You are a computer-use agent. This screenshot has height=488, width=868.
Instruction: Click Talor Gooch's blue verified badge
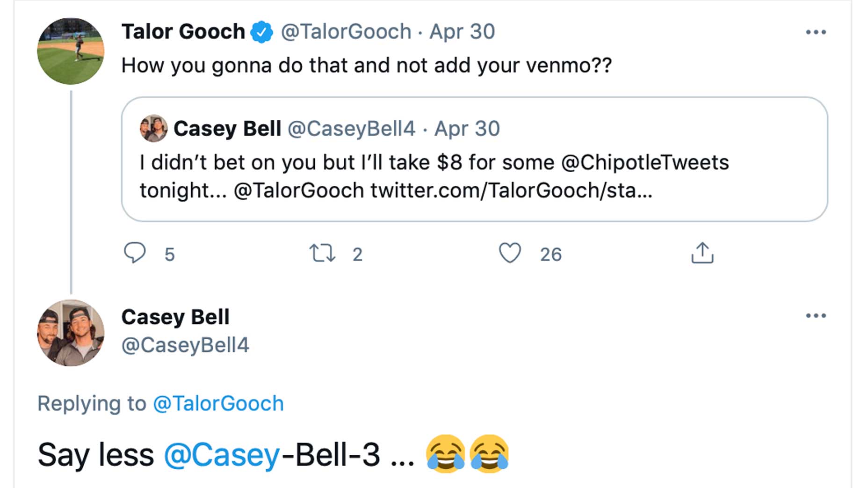click(x=262, y=32)
